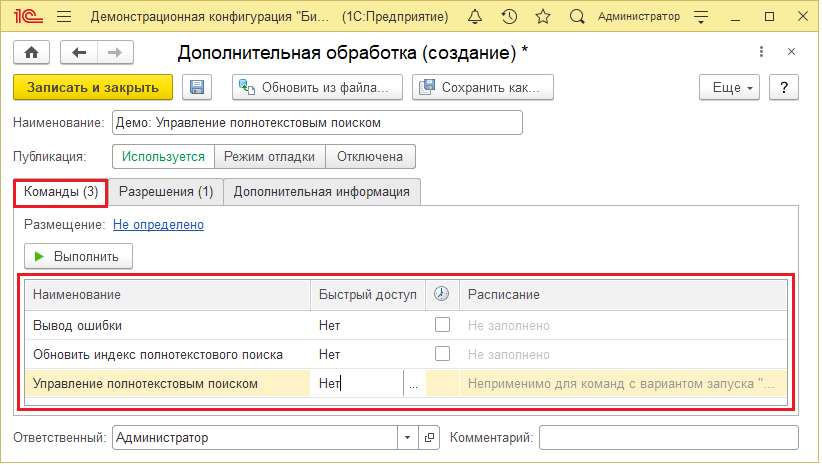Open service settings icon next to Администратор

coord(701,17)
